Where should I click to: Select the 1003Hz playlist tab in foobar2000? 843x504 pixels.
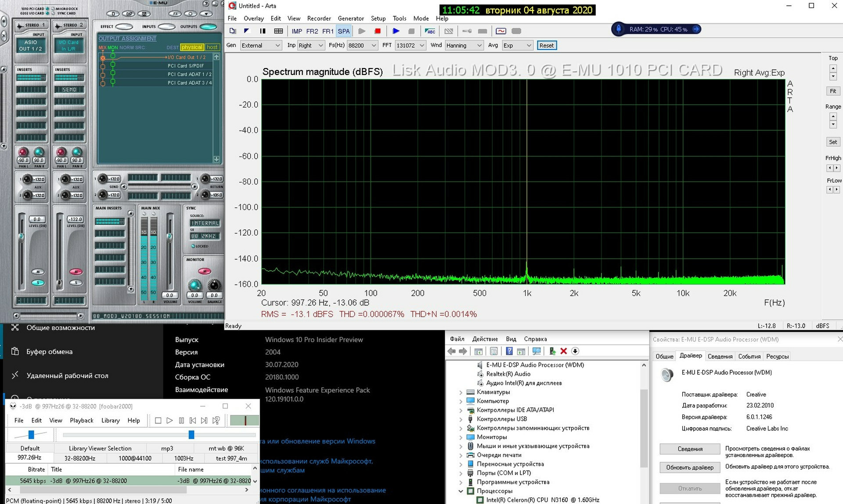coord(184,458)
